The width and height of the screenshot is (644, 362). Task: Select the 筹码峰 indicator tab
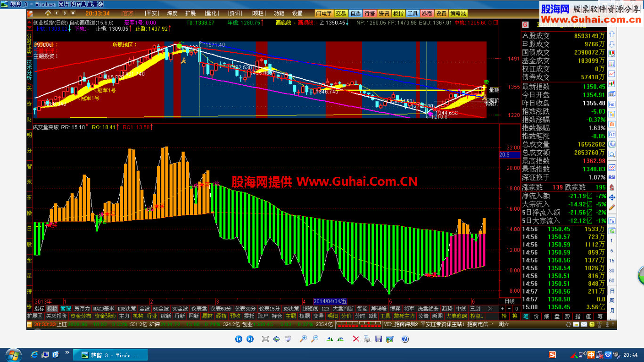(x=379, y=308)
